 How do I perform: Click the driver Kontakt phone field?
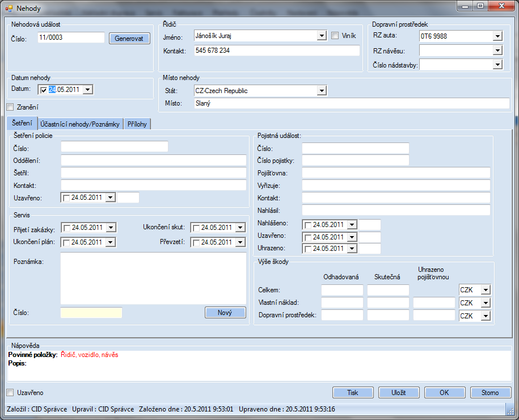tap(277, 51)
